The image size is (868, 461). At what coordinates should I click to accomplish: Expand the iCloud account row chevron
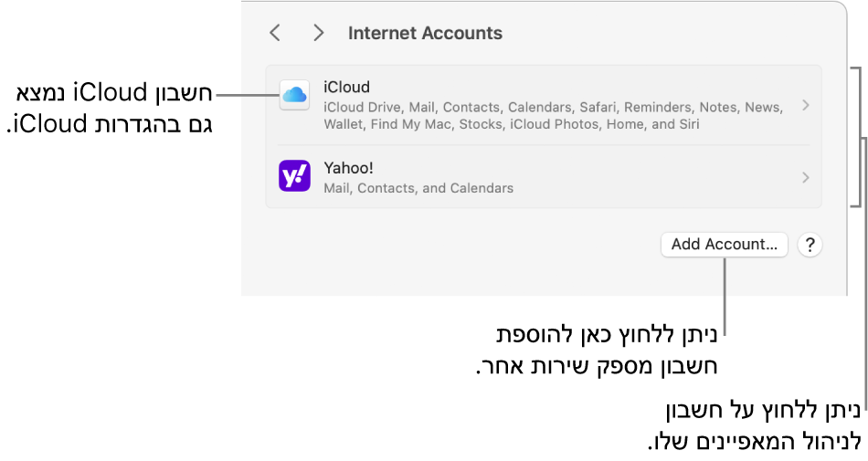click(x=805, y=105)
